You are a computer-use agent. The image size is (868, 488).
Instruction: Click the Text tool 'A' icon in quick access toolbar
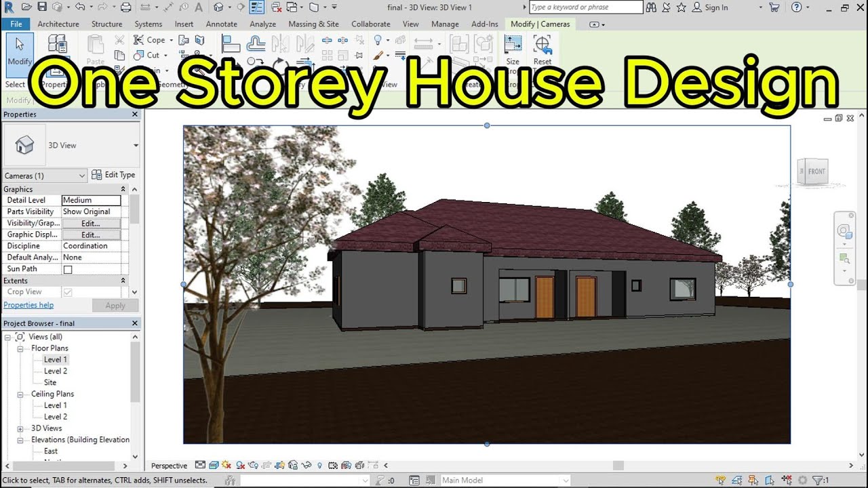click(197, 7)
